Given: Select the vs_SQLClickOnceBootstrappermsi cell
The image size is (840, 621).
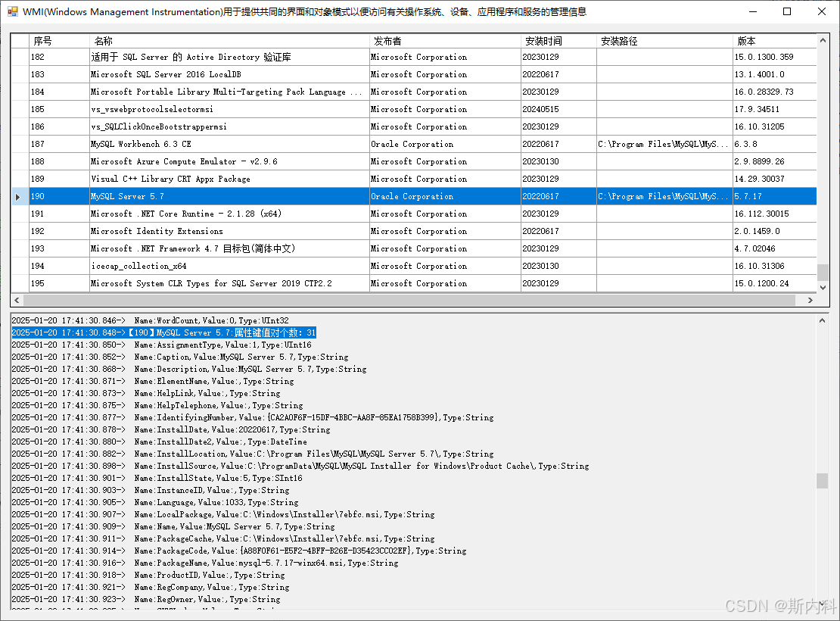Looking at the screenshot, I should pos(229,126).
